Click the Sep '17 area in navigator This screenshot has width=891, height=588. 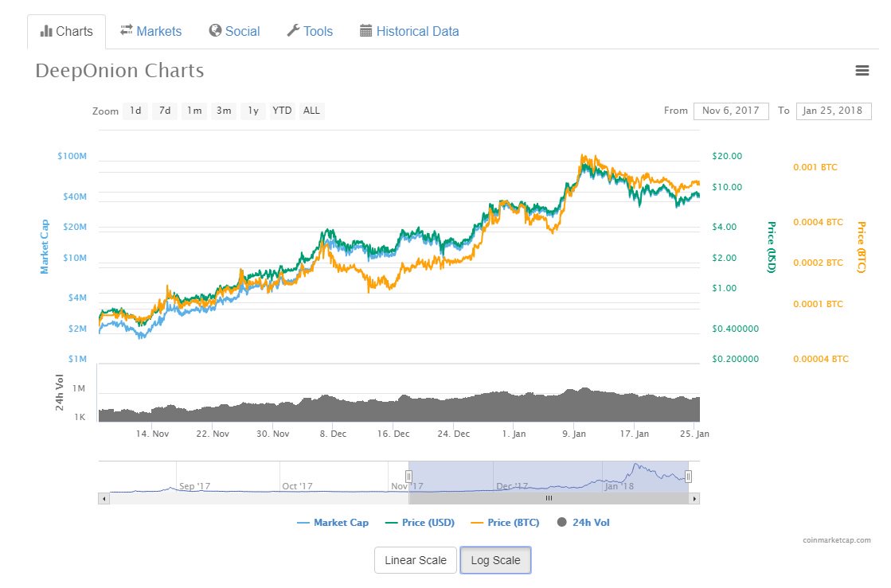[194, 486]
